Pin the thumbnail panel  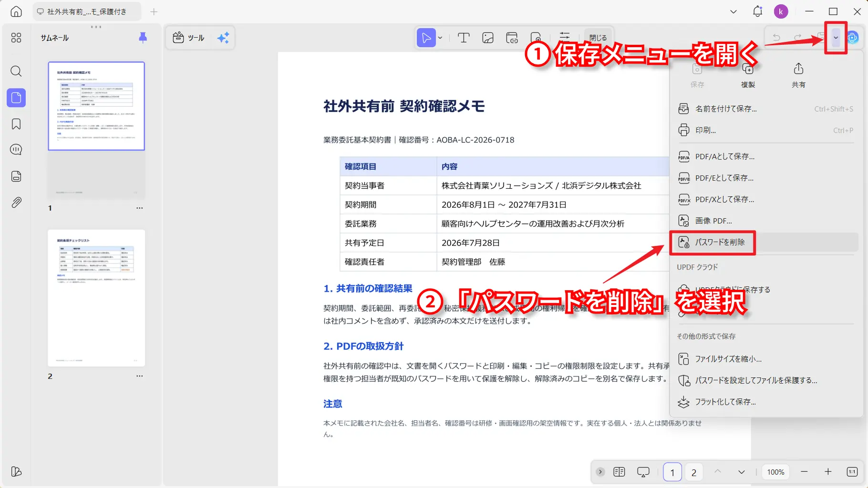(143, 38)
